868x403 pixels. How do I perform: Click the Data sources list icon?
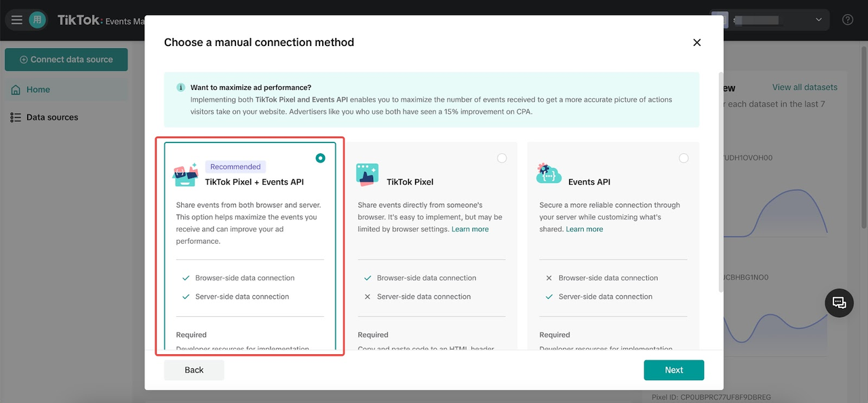[x=15, y=116]
